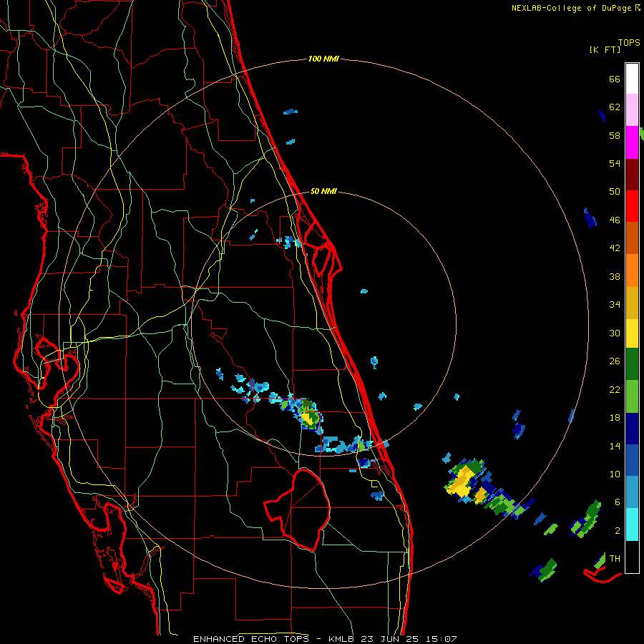Select the light green legend segment by 22
Viewport: 644px width, 644px height.
point(632,396)
